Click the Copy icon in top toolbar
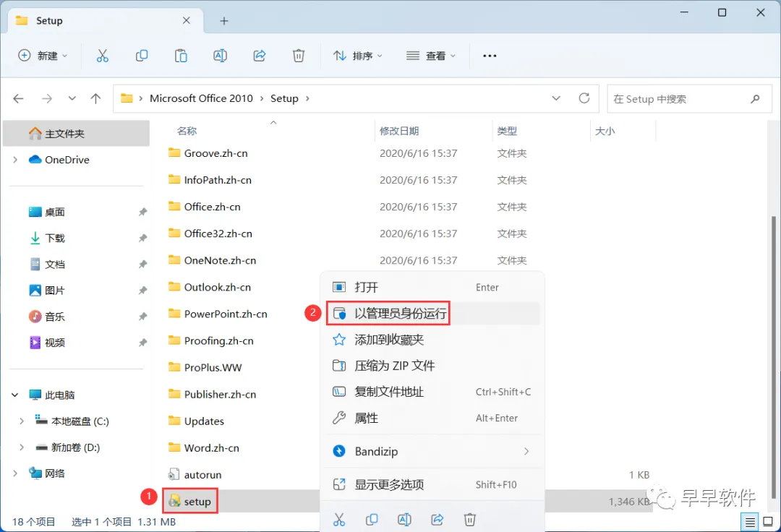Viewport: 781px width, 532px height. pos(142,56)
